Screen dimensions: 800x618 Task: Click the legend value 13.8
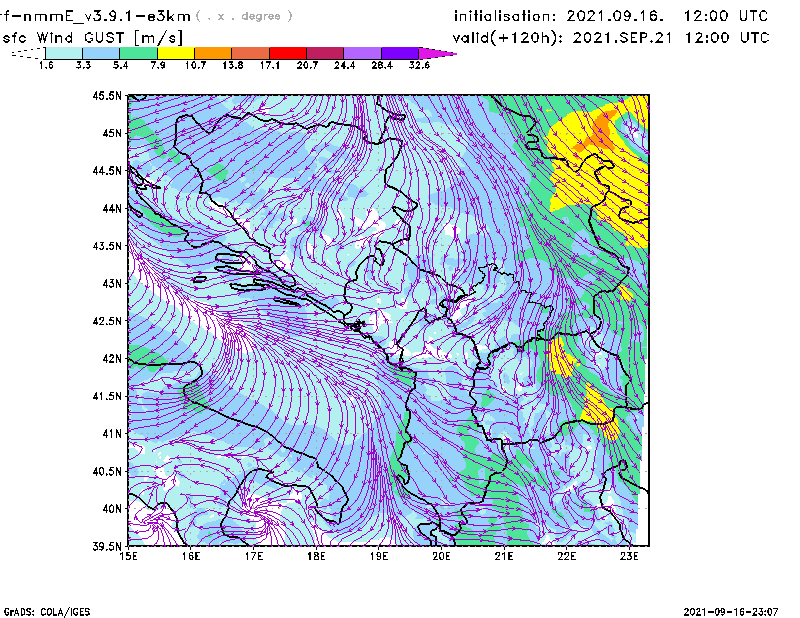(x=232, y=65)
